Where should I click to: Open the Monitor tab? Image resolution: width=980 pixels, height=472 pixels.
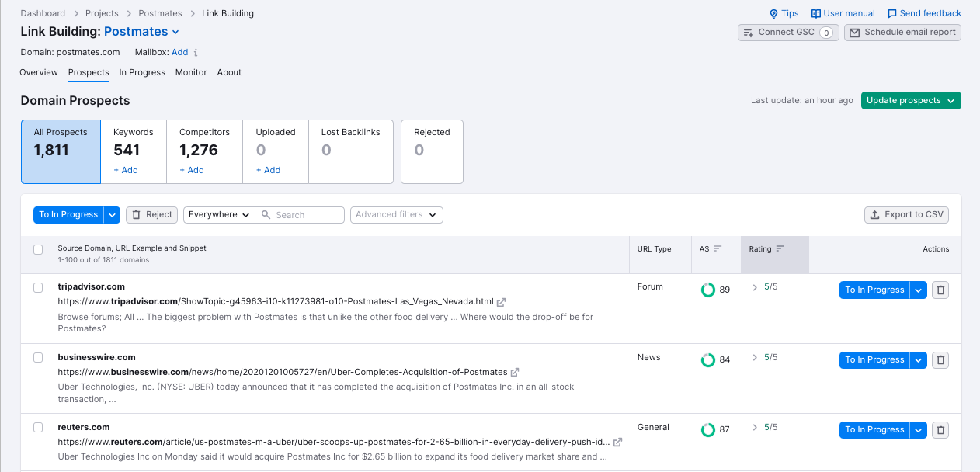point(191,72)
